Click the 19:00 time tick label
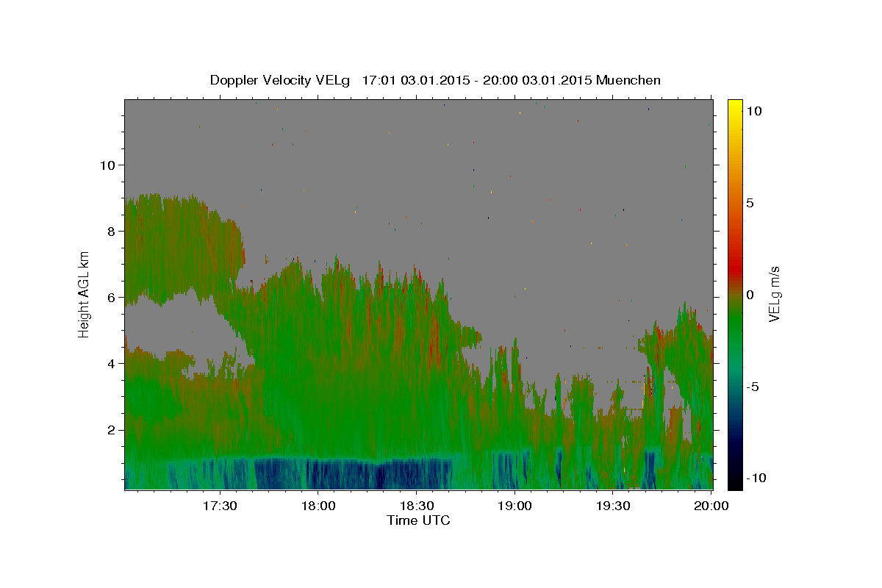Image resolution: width=882 pixels, height=588 pixels. tap(514, 506)
